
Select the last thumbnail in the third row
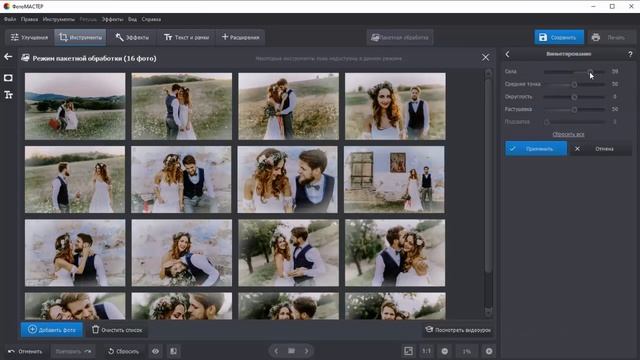395,253
